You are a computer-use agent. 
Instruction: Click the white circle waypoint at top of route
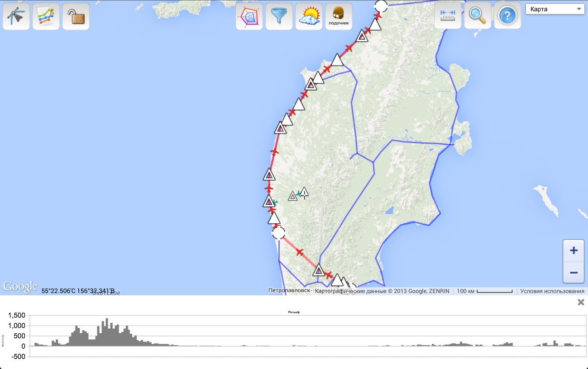[x=381, y=6]
